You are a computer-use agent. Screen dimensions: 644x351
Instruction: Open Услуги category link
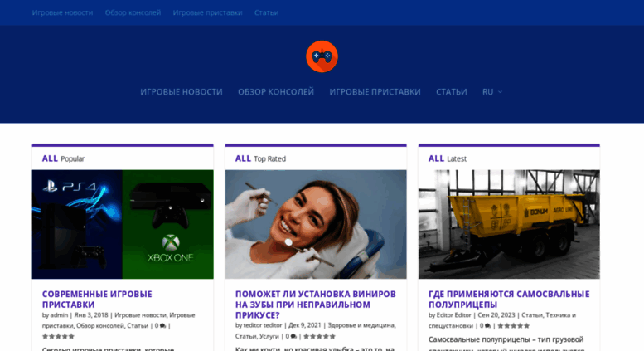click(269, 336)
